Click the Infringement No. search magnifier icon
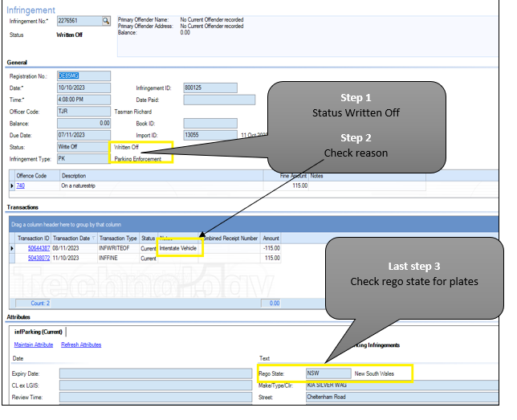Screen dimensions: 517x420 pos(106,20)
